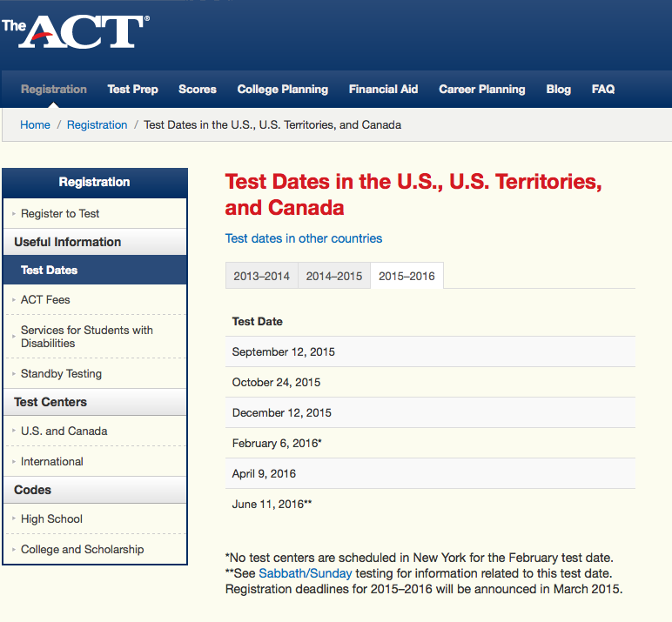Open Career Planning menu item

click(482, 89)
